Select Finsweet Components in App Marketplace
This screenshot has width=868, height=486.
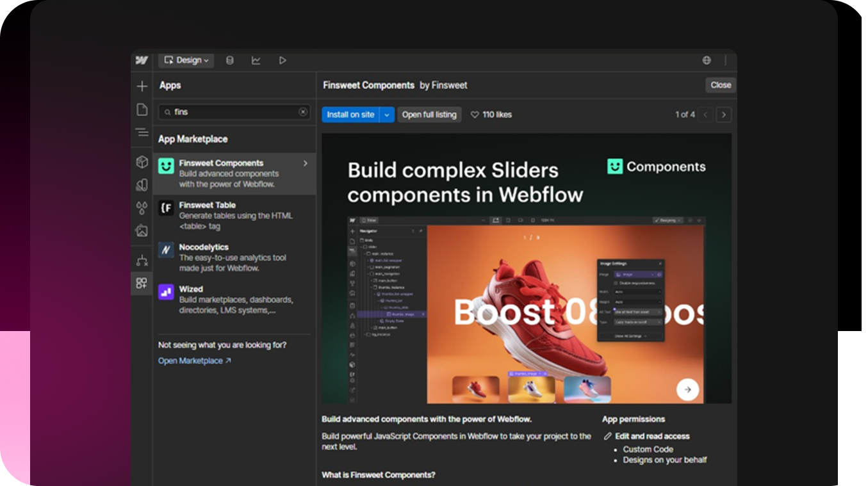(234, 174)
